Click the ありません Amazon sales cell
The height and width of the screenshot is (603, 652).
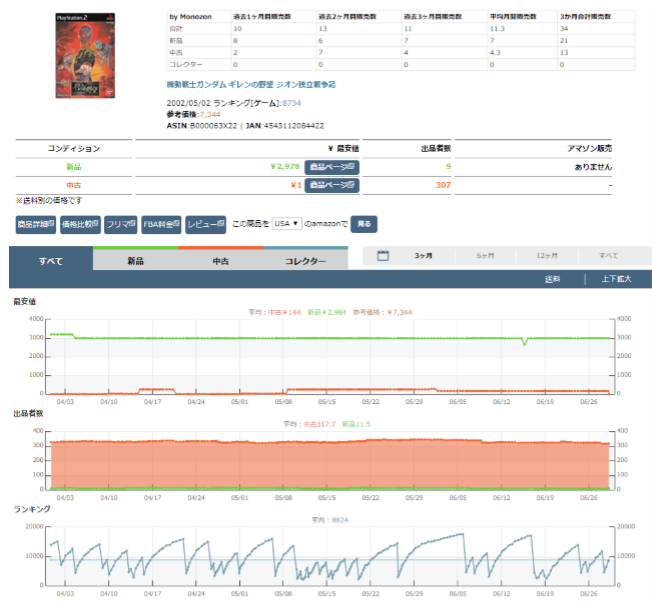click(x=593, y=167)
